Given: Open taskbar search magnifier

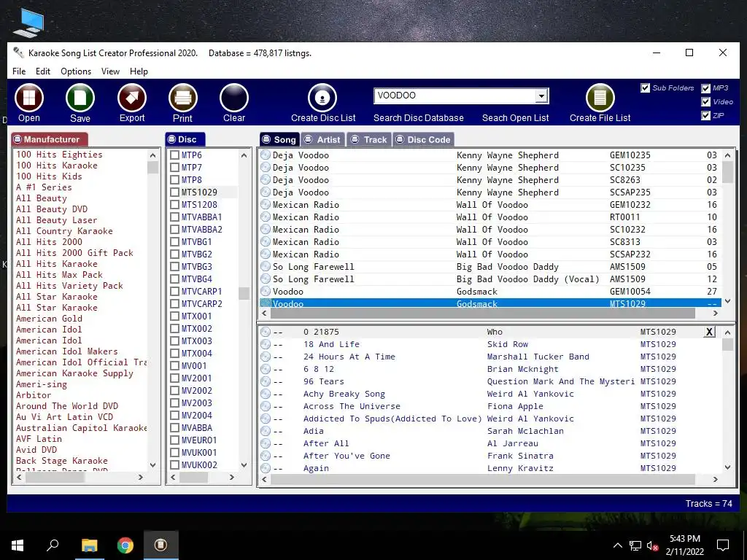Looking at the screenshot, I should pos(53,545).
